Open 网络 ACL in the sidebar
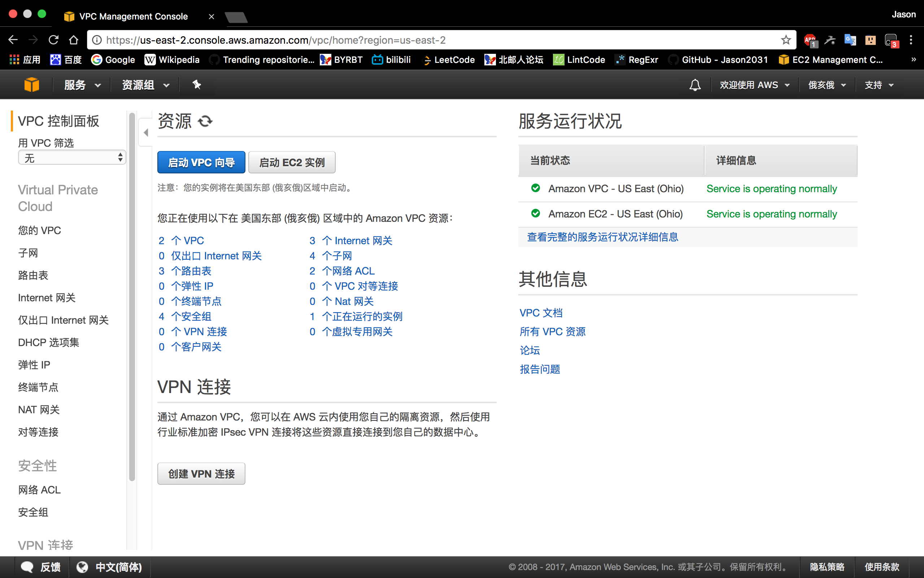924x578 pixels. 39,490
